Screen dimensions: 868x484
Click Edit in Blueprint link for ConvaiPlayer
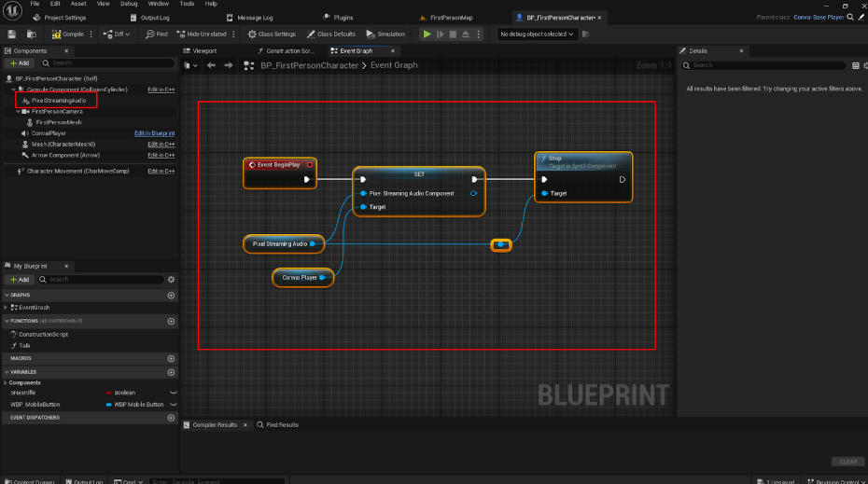tap(154, 133)
